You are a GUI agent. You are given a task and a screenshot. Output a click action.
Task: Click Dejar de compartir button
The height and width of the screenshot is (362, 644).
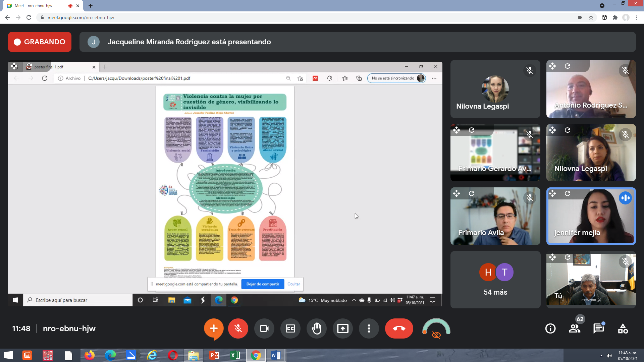263,284
